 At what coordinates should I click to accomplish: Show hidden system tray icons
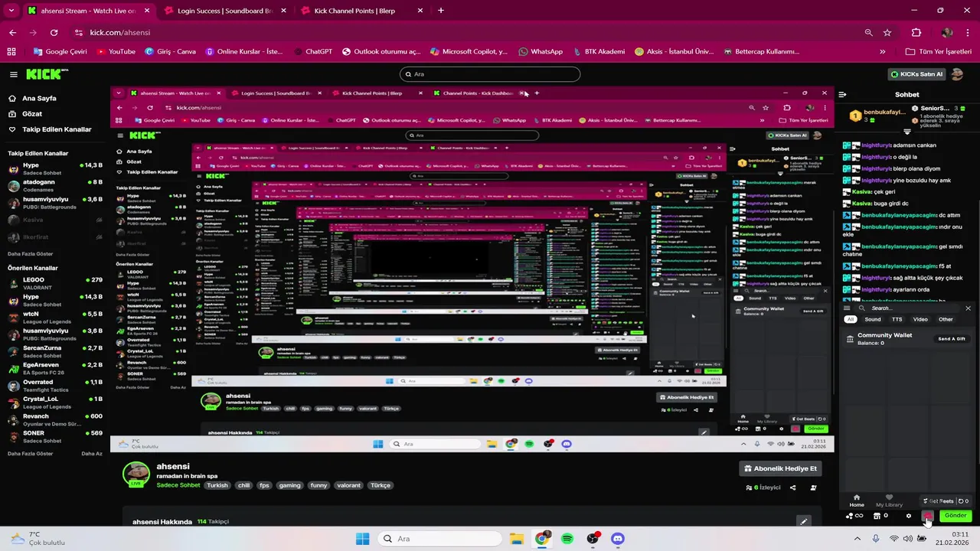(x=857, y=539)
